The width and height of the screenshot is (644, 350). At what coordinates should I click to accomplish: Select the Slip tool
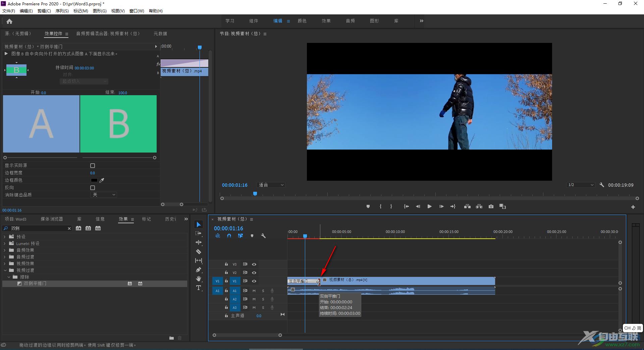(199, 260)
